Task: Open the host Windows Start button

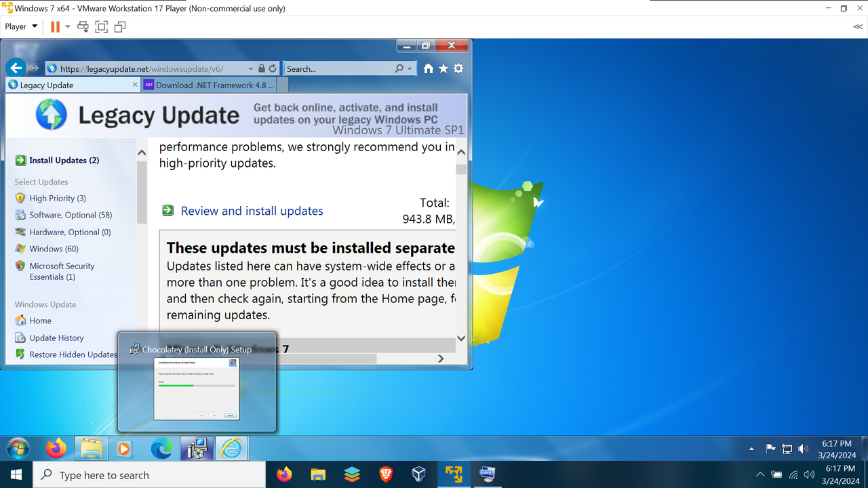Action: 16,474
